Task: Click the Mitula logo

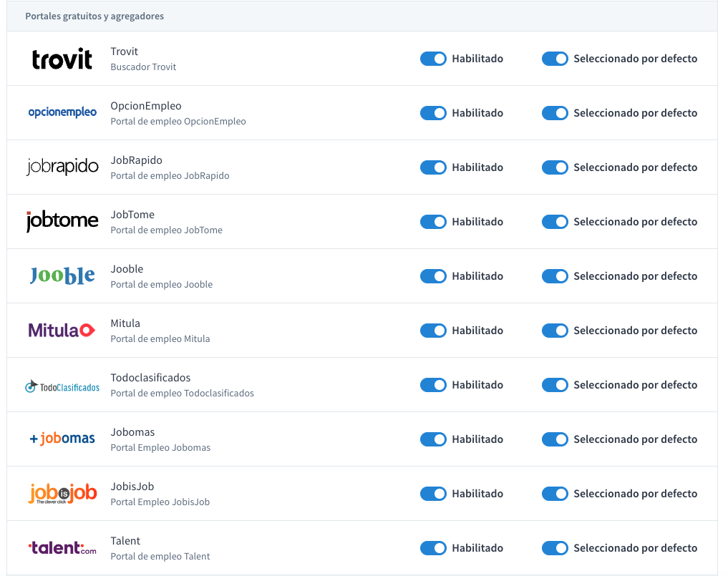Action: click(x=62, y=330)
